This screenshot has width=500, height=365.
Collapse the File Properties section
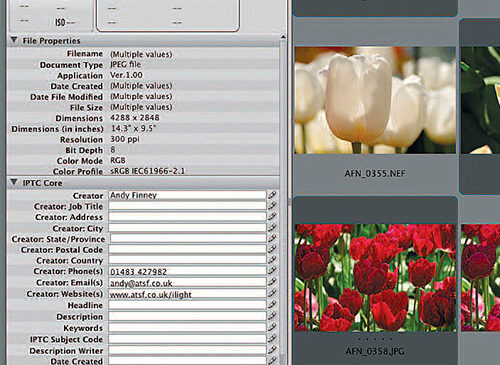14,40
